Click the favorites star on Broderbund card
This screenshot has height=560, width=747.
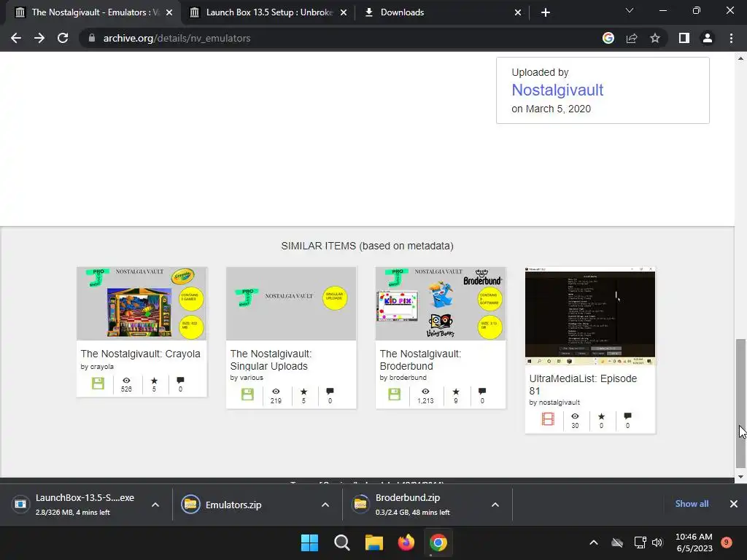click(456, 392)
